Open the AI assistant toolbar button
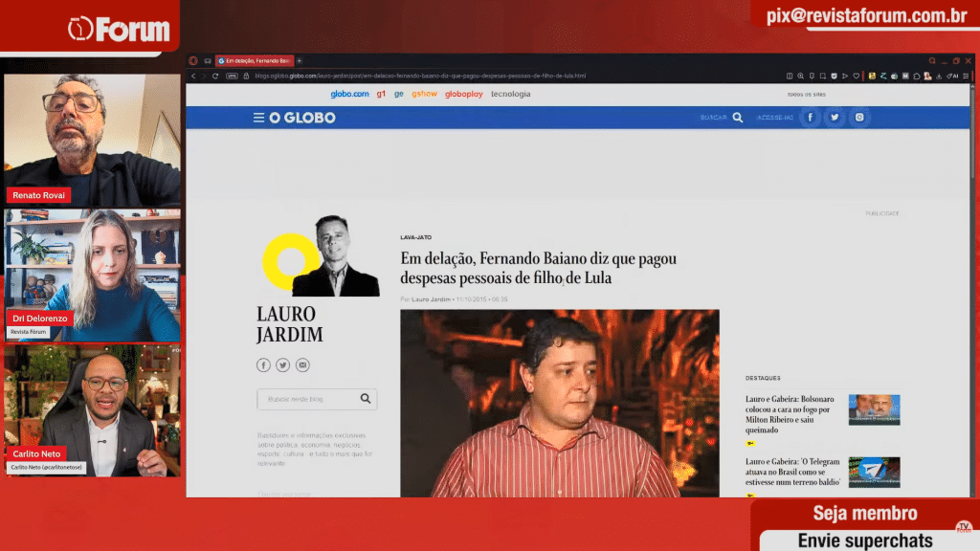Image resolution: width=980 pixels, height=551 pixels. click(953, 76)
